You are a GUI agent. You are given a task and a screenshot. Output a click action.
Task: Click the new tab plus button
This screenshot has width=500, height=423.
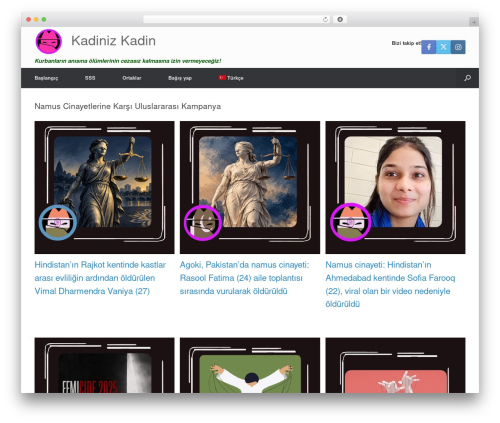pos(474,22)
